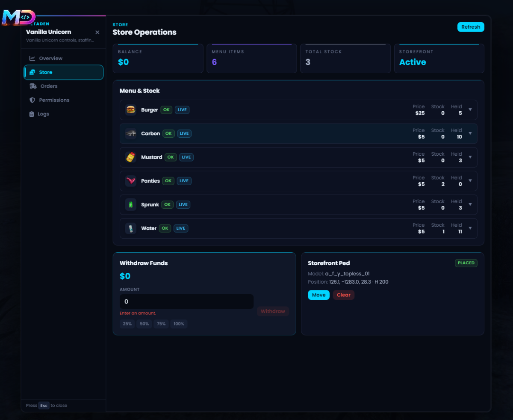
Task: Click the LIVE badge on Water
Action: pos(181,228)
